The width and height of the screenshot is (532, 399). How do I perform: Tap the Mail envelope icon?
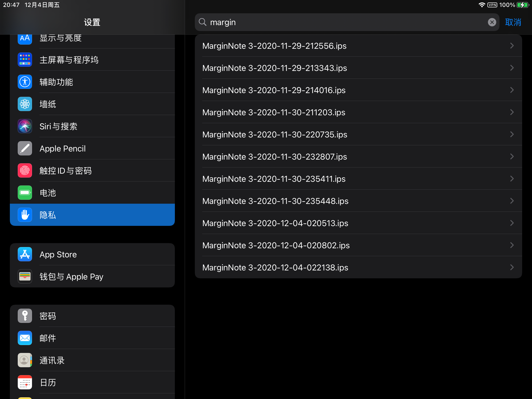point(25,338)
